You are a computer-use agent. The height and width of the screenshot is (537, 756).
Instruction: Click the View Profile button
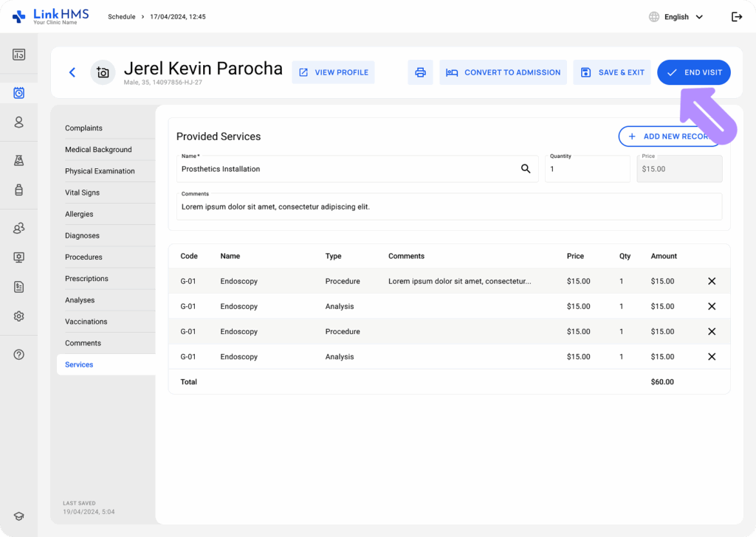point(333,72)
